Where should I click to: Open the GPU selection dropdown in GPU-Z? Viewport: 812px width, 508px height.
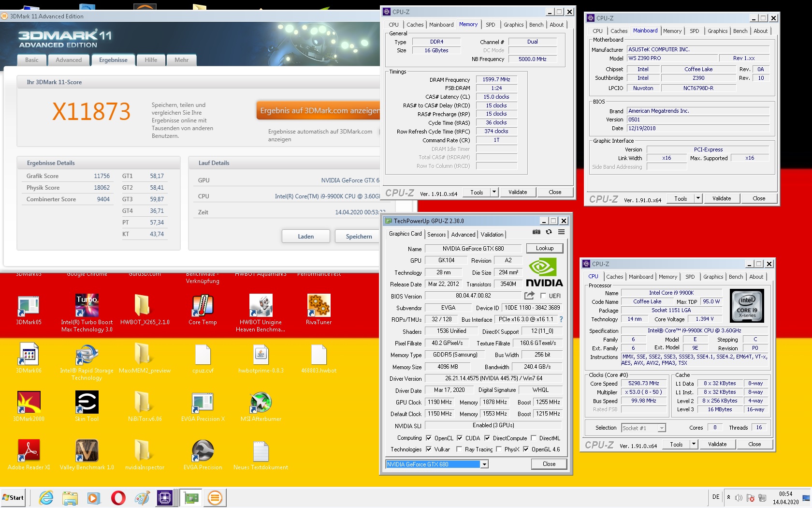[484, 464]
